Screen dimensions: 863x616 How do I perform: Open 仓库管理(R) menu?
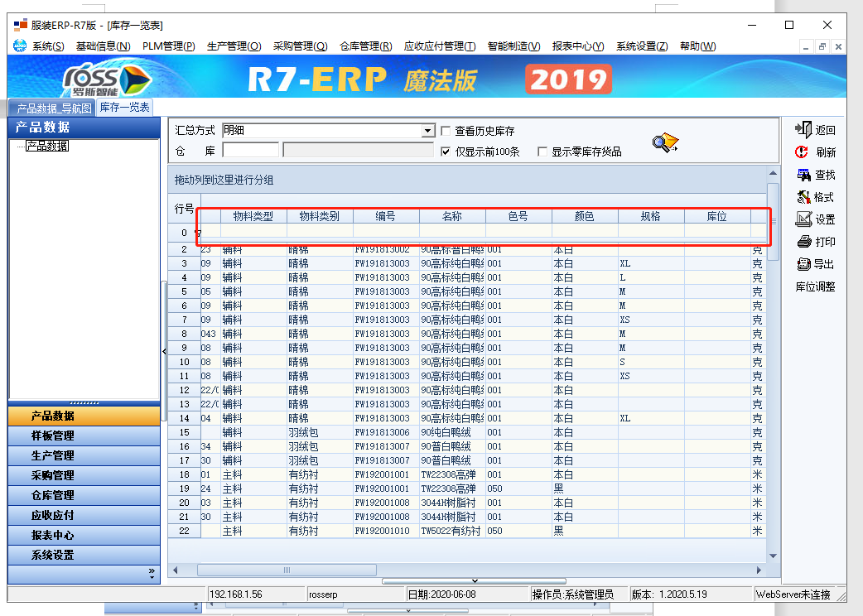pyautogui.click(x=365, y=46)
